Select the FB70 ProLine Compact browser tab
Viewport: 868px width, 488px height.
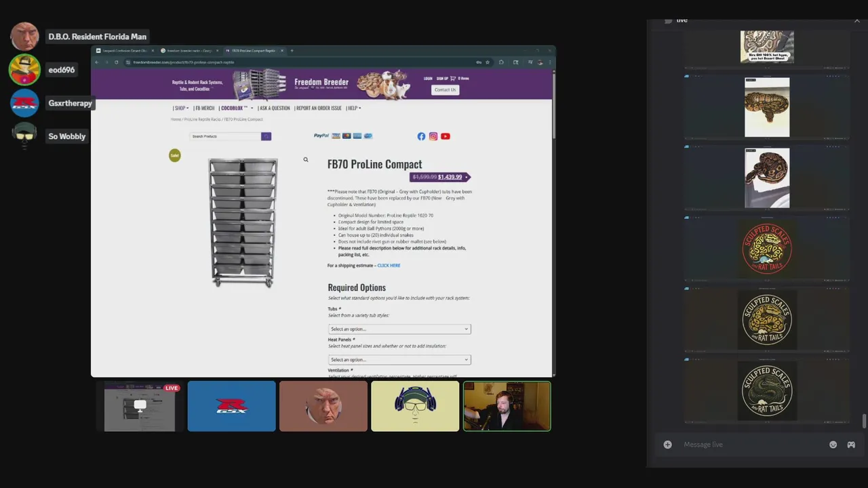(254, 51)
